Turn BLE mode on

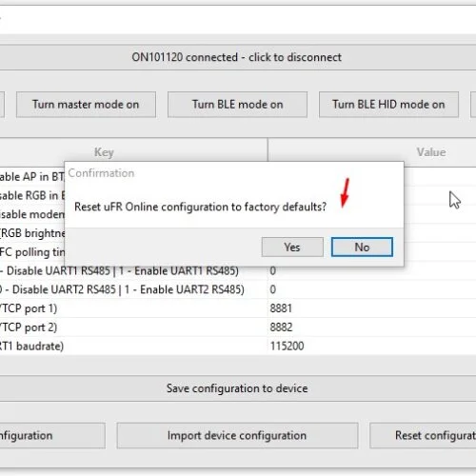[237, 105]
